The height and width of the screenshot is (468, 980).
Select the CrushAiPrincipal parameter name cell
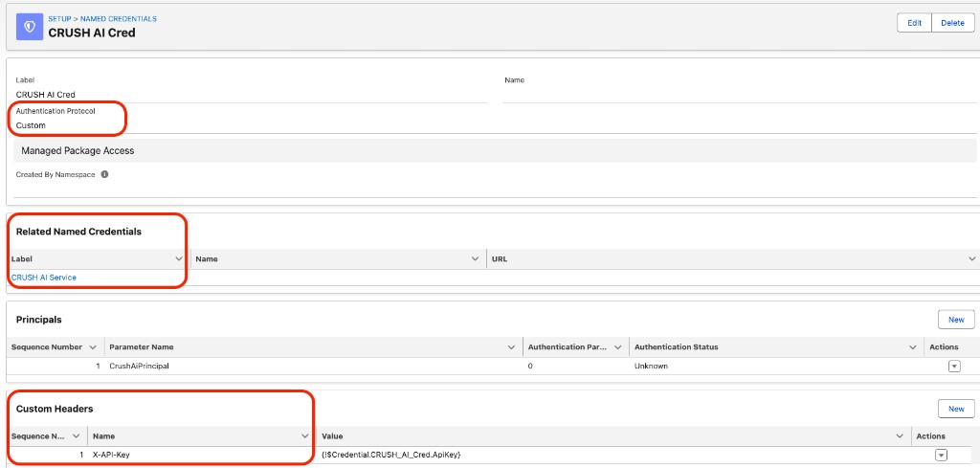140,367
